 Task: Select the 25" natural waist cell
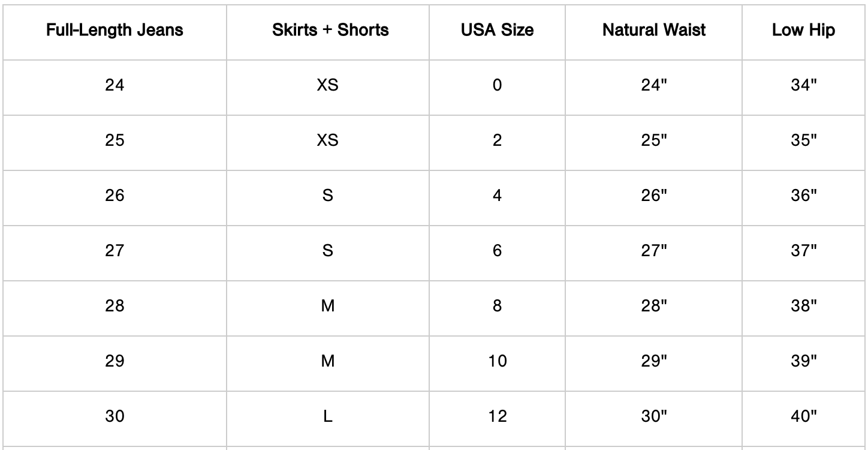tap(654, 140)
